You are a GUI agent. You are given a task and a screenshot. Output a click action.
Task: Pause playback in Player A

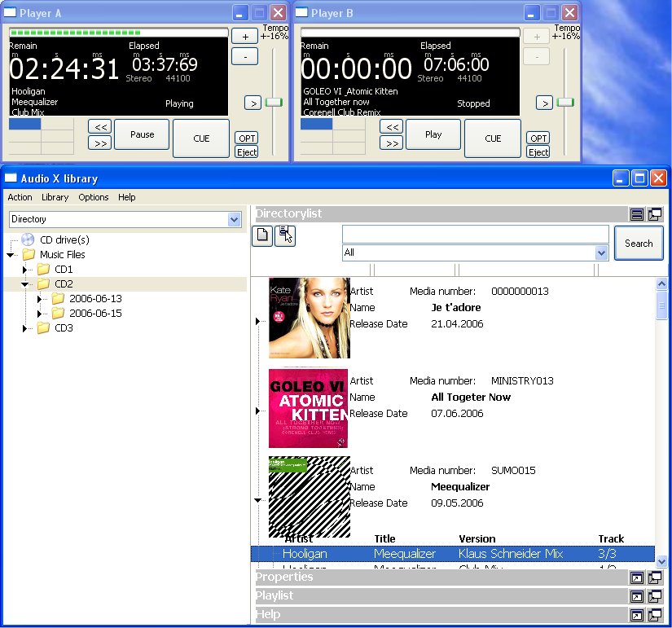[x=142, y=134]
